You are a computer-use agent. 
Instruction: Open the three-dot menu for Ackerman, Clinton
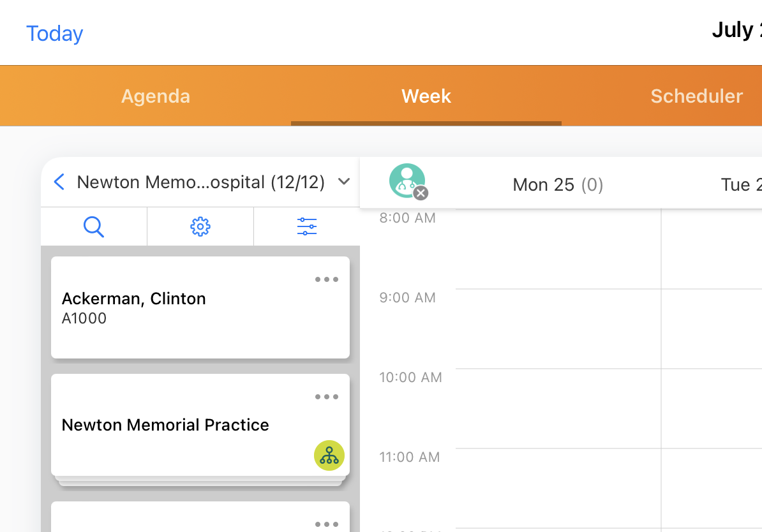point(327,279)
